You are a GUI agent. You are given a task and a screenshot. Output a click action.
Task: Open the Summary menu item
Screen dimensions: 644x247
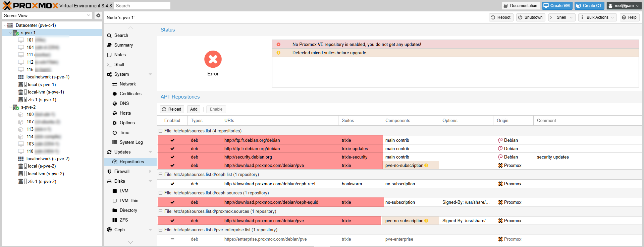pos(123,45)
